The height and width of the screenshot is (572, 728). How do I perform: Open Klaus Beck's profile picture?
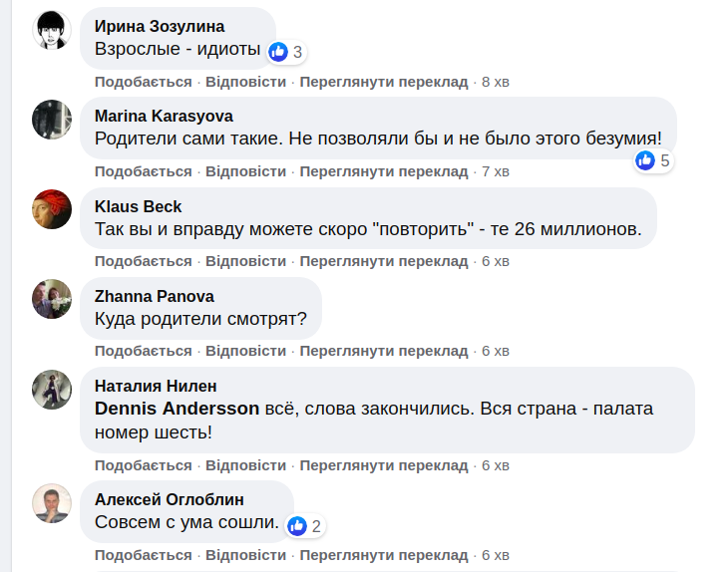[52, 208]
